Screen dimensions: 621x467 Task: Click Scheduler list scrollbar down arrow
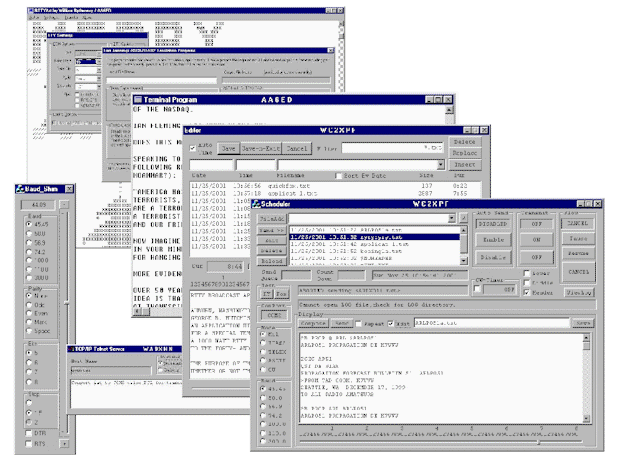click(x=464, y=261)
